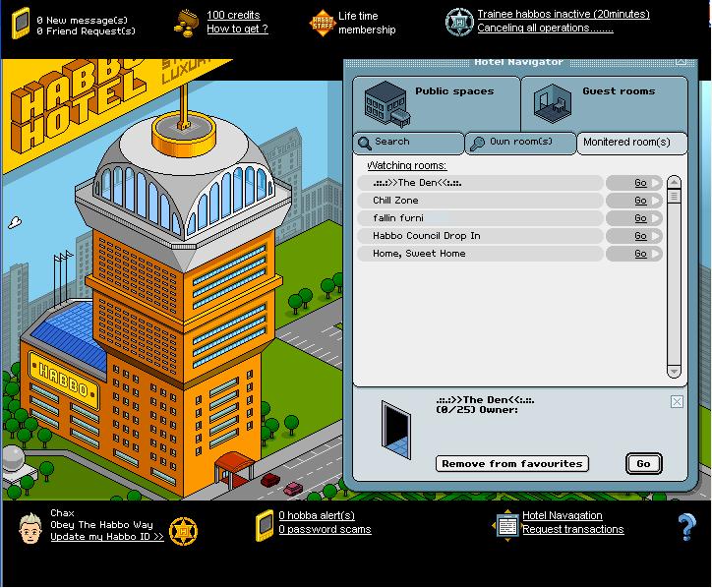Open 0 hobba alert(s) link
The height and width of the screenshot is (588, 712).
317,515
